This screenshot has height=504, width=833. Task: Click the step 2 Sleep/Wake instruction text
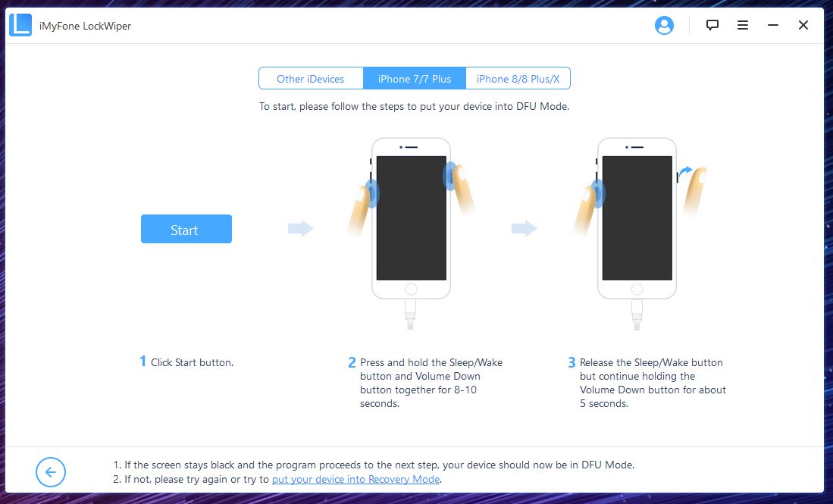[431, 383]
